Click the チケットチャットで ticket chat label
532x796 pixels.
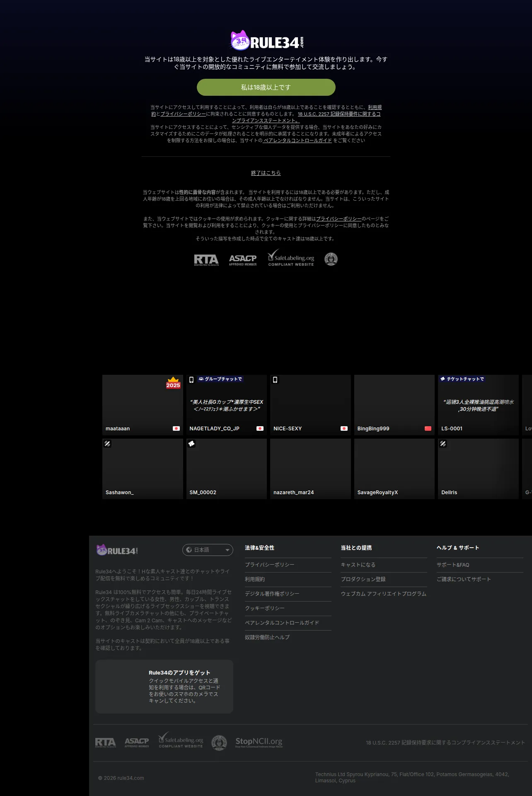click(x=462, y=379)
